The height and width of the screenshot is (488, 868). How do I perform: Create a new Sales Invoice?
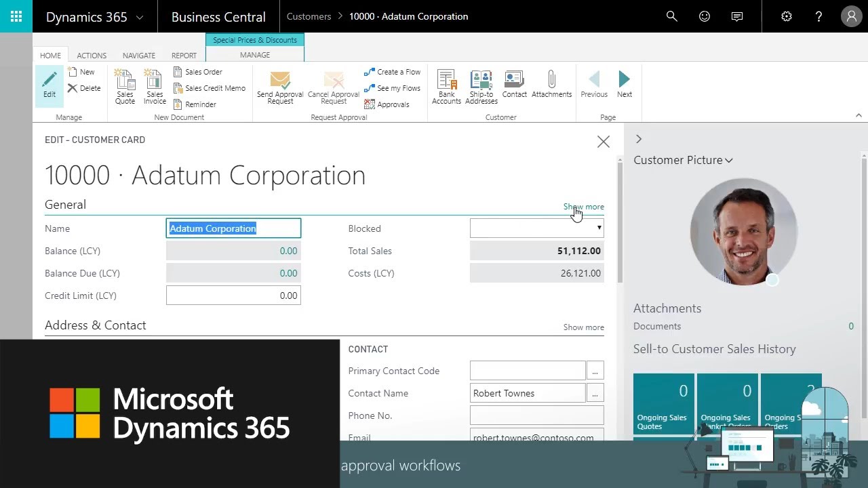coord(155,87)
